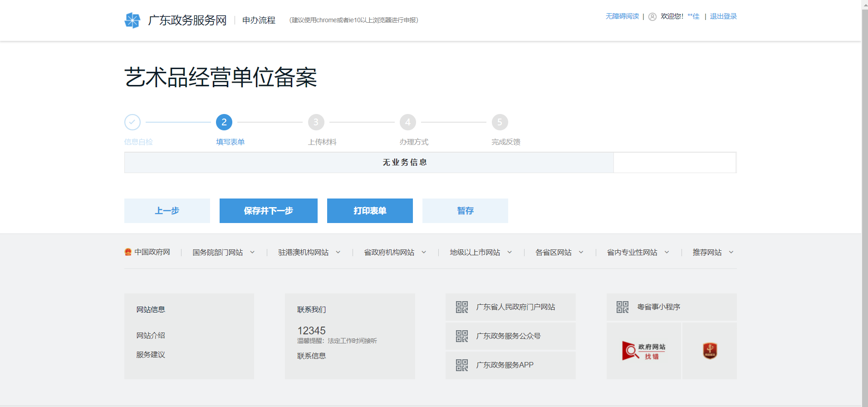Open the 政府网站找错 badge
This screenshot has width=868, height=407.
pos(643,351)
